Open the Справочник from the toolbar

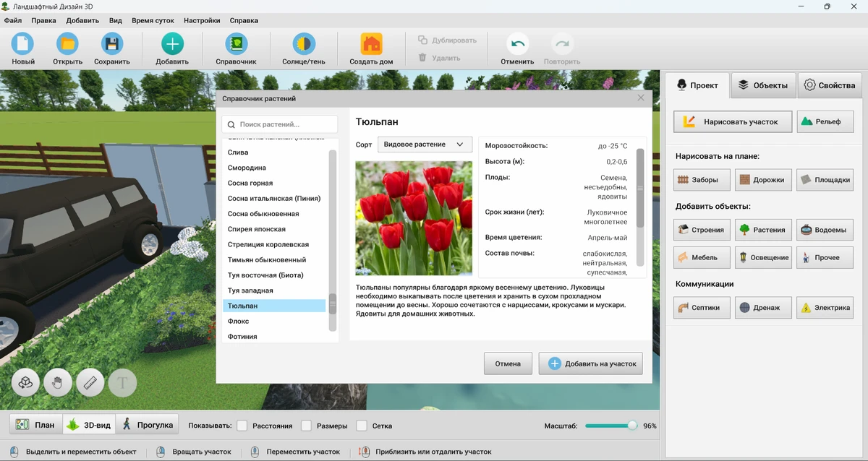(235, 48)
